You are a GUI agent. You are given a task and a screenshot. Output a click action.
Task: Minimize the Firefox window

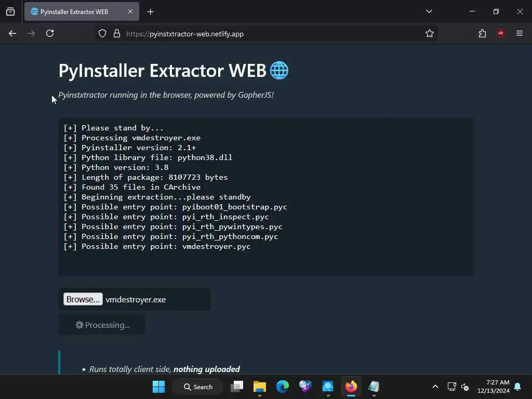click(x=472, y=11)
